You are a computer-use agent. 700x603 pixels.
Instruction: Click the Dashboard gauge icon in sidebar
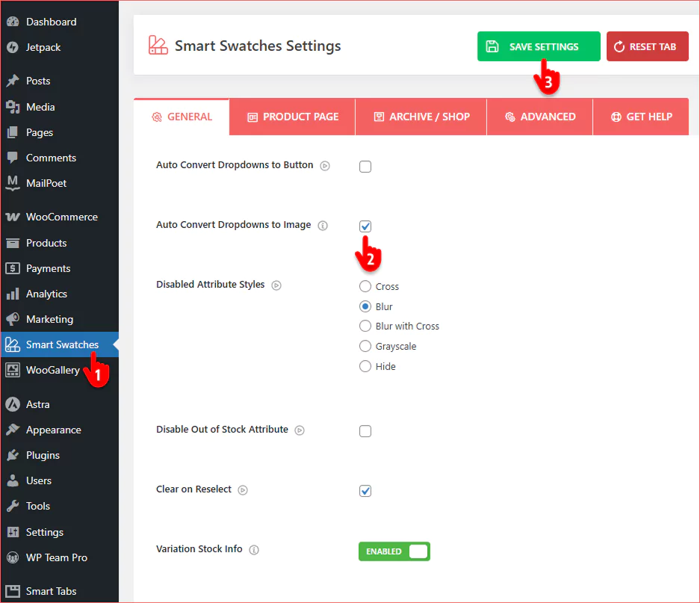click(13, 22)
